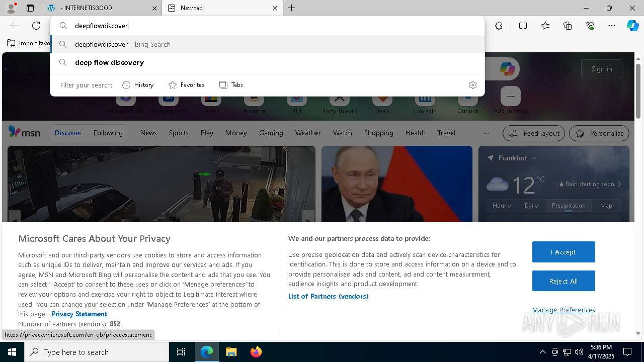Click Sign in button
Viewport: 644px width, 362px height.
point(602,69)
